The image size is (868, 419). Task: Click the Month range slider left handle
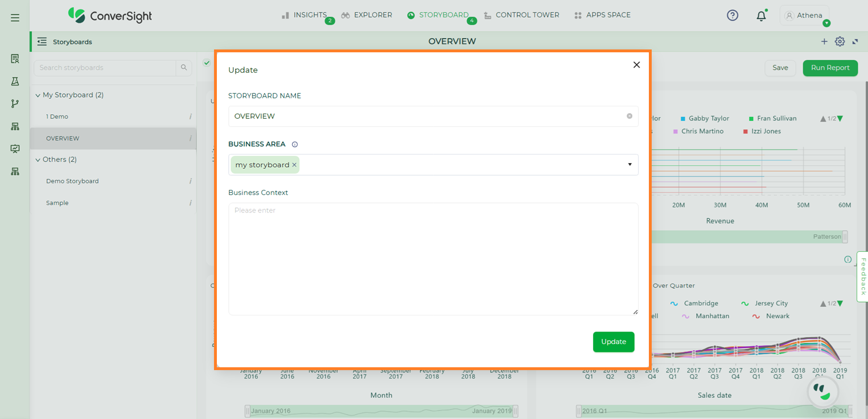(248, 411)
